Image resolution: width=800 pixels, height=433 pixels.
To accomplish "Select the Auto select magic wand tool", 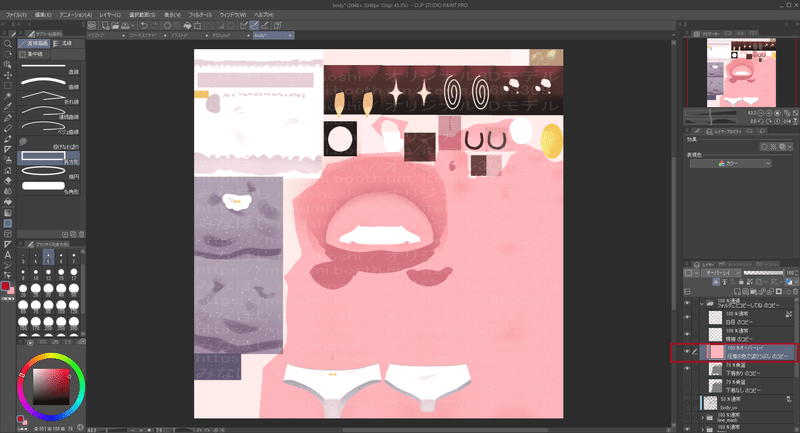I will point(8,96).
